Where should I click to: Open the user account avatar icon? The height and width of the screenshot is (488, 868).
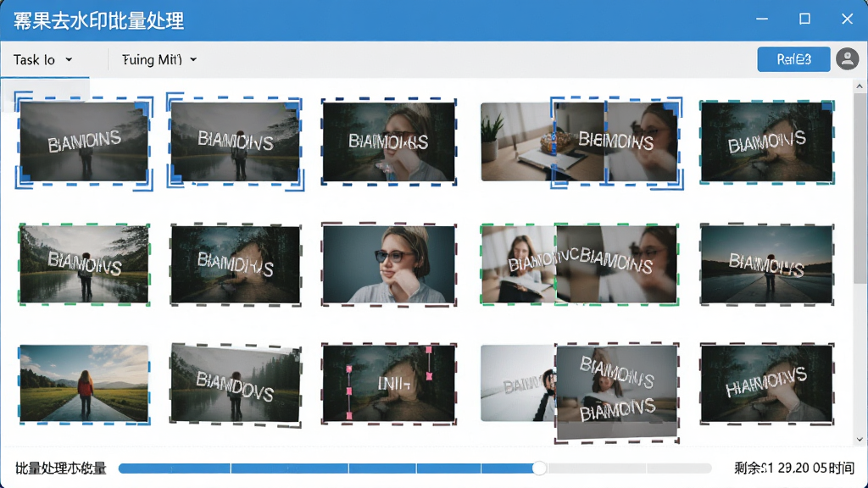[x=847, y=58]
